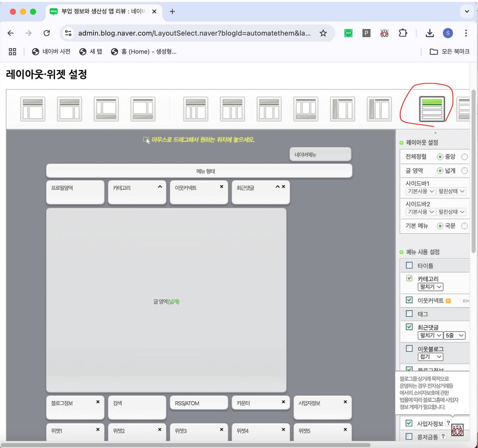Click the horizontal scrollbar at the bottom
Image resolution: width=478 pixels, height=448 pixels.
[x=186, y=445]
